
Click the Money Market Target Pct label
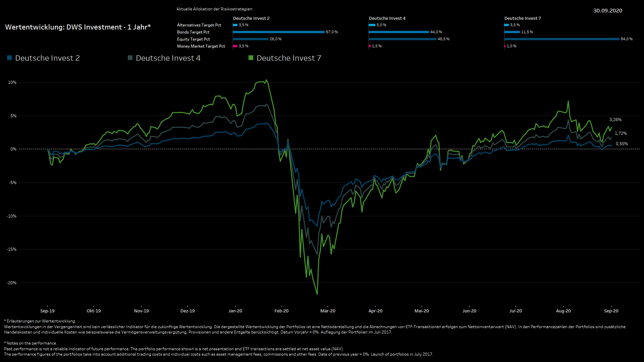pyautogui.click(x=201, y=46)
